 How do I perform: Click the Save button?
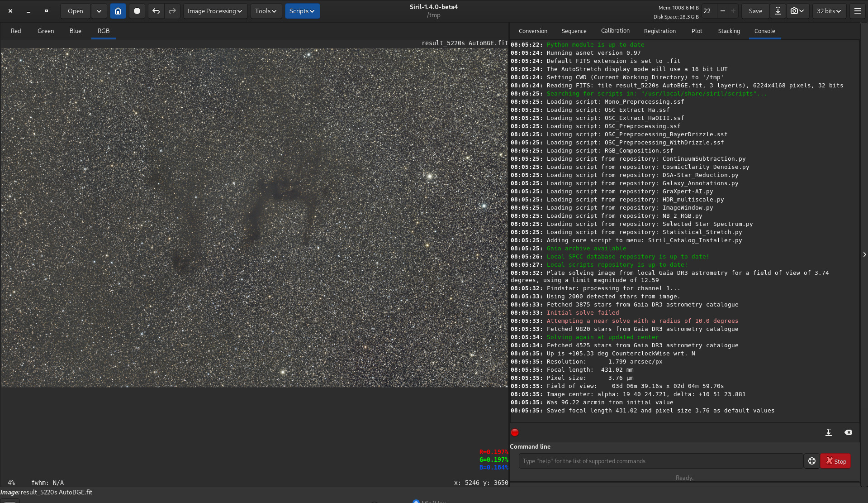pos(755,11)
